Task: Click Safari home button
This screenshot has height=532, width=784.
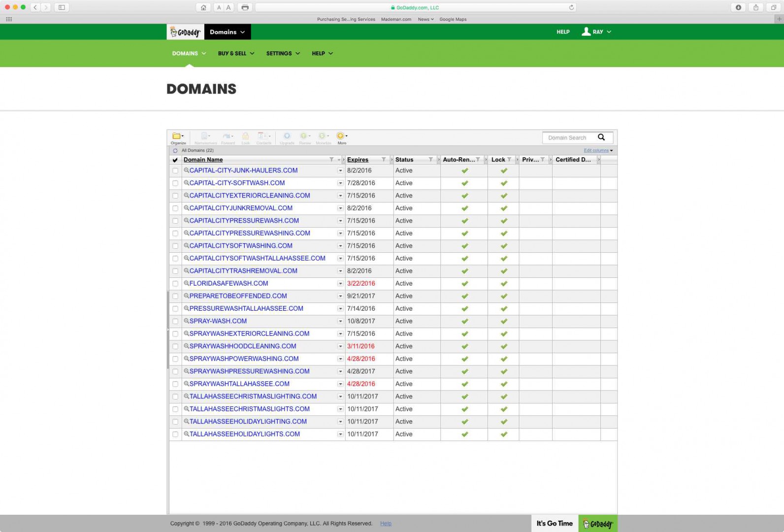Action: click(203, 7)
